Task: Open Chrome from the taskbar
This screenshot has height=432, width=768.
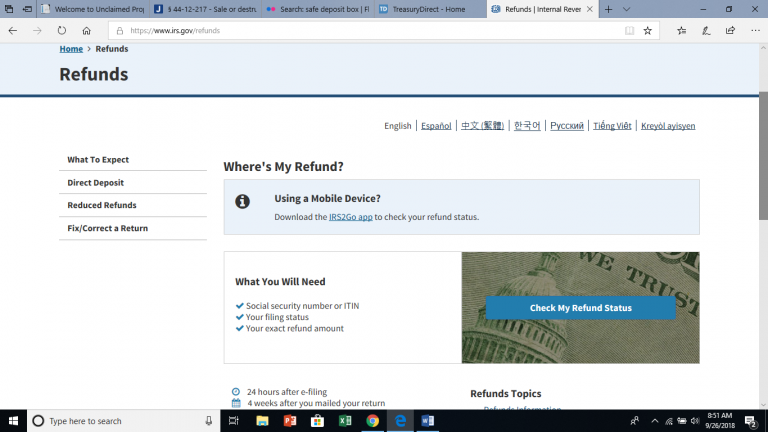Action: [x=372, y=421]
